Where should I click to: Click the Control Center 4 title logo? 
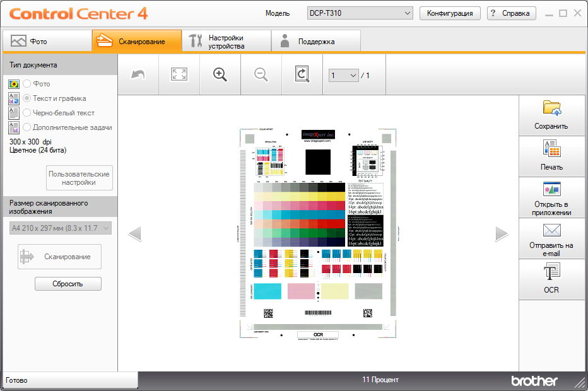coord(78,14)
